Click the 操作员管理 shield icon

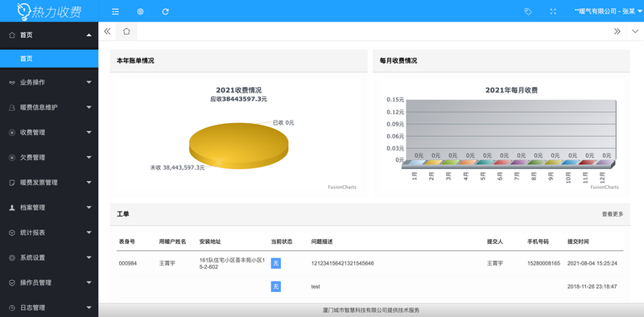click(x=12, y=283)
